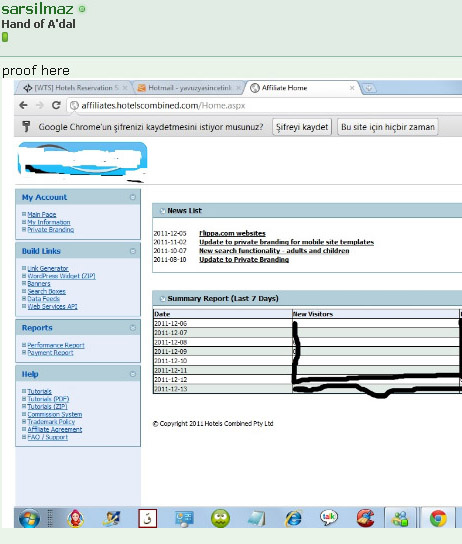Open the Arabic letter taskbar icon
The image size is (462, 544).
tap(148, 518)
